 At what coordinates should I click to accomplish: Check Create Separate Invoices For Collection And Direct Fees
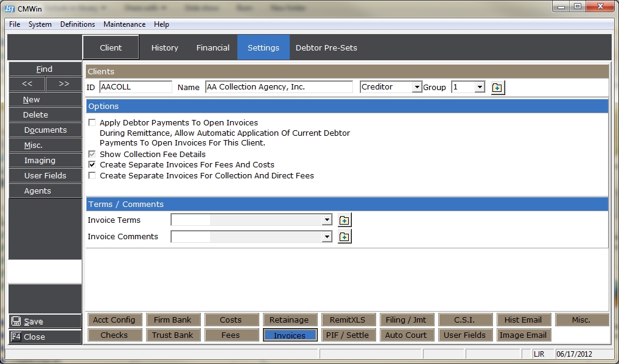pyautogui.click(x=92, y=176)
